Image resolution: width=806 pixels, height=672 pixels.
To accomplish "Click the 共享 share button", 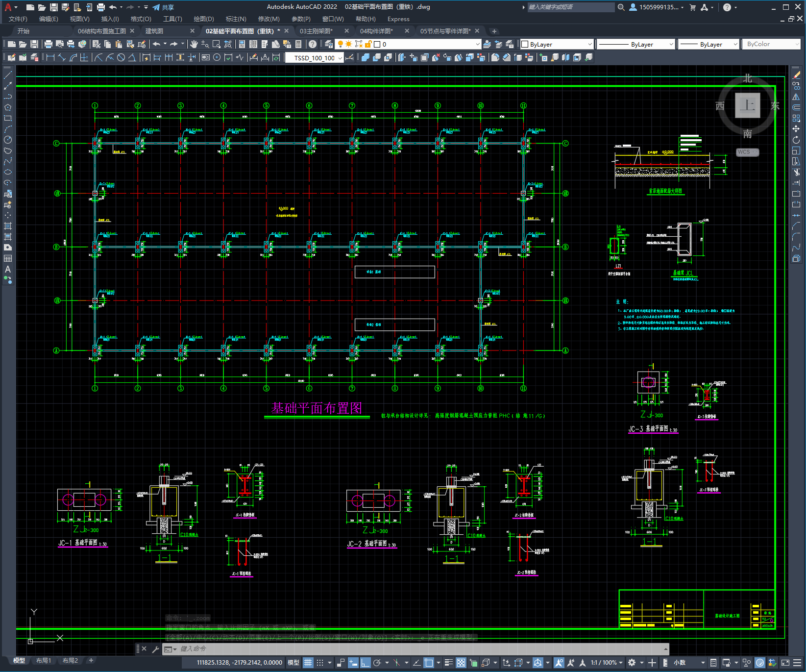I will [163, 7].
